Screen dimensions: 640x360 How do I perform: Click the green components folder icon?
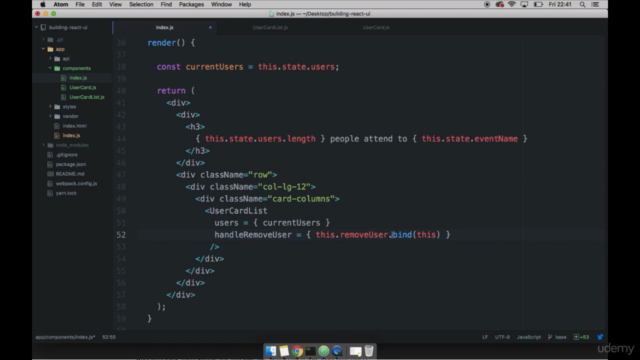coord(57,68)
